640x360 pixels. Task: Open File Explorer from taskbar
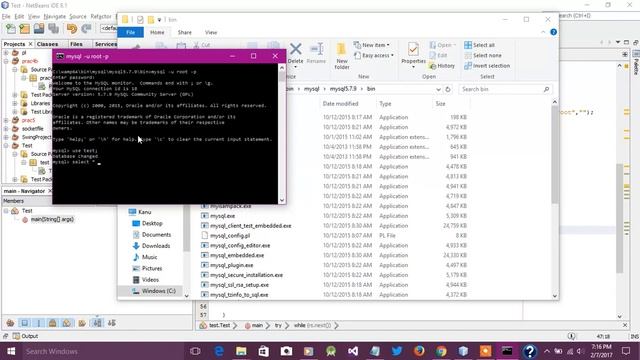[241, 351]
